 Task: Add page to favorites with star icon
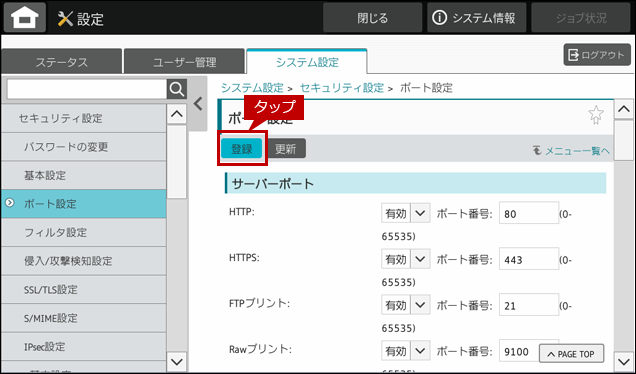[595, 115]
